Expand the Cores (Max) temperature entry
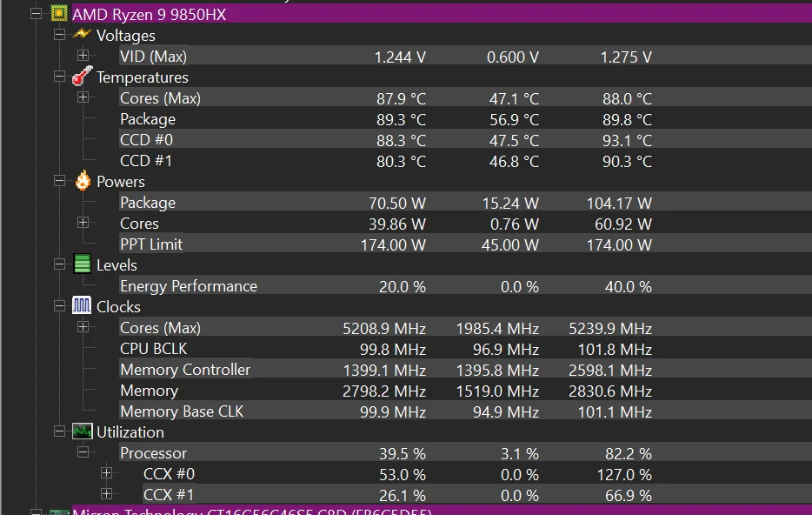812x515 pixels. [83, 97]
